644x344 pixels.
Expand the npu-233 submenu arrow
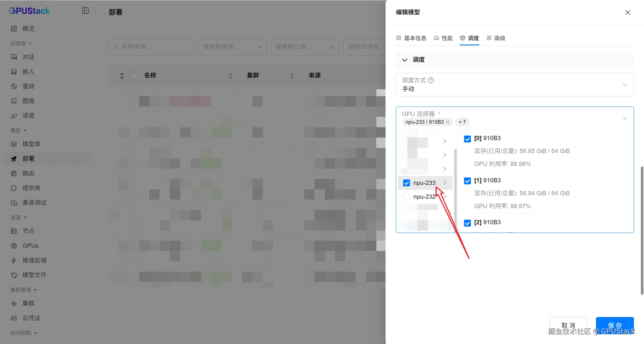click(445, 183)
